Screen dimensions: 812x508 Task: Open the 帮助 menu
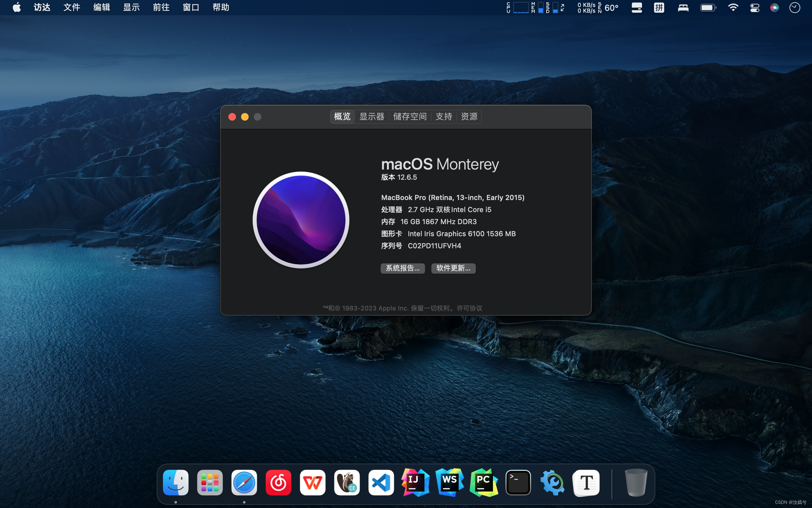[x=221, y=7]
